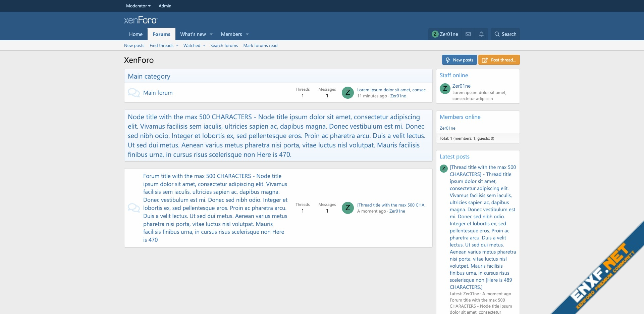Click the Post thread button
The width and height of the screenshot is (644, 314).
(x=499, y=60)
